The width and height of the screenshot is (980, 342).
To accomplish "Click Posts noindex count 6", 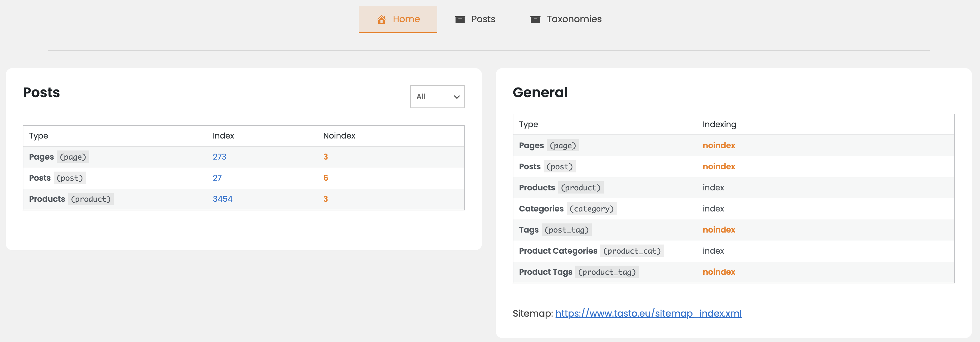I will pos(325,178).
